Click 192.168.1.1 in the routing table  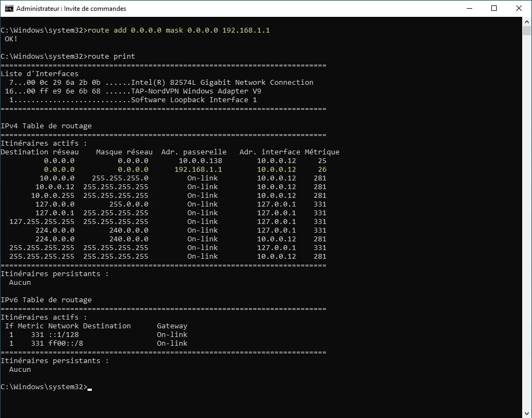pyautogui.click(x=198, y=170)
